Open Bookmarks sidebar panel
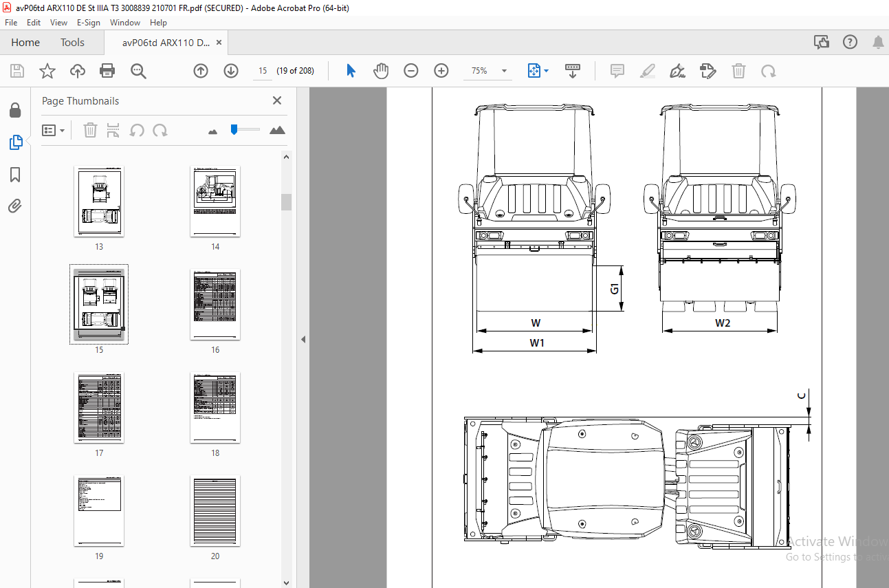The width and height of the screenshot is (889, 588). 15,175
